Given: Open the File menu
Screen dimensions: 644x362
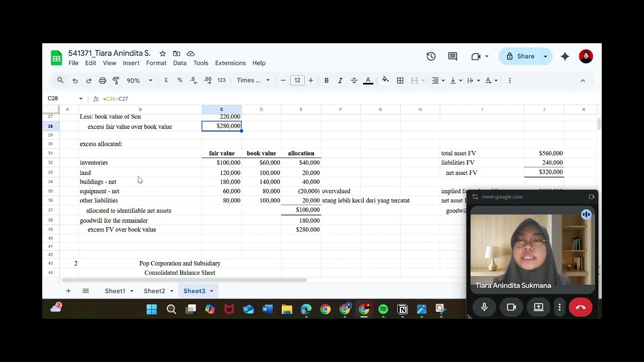Looking at the screenshot, I should pyautogui.click(x=73, y=63).
